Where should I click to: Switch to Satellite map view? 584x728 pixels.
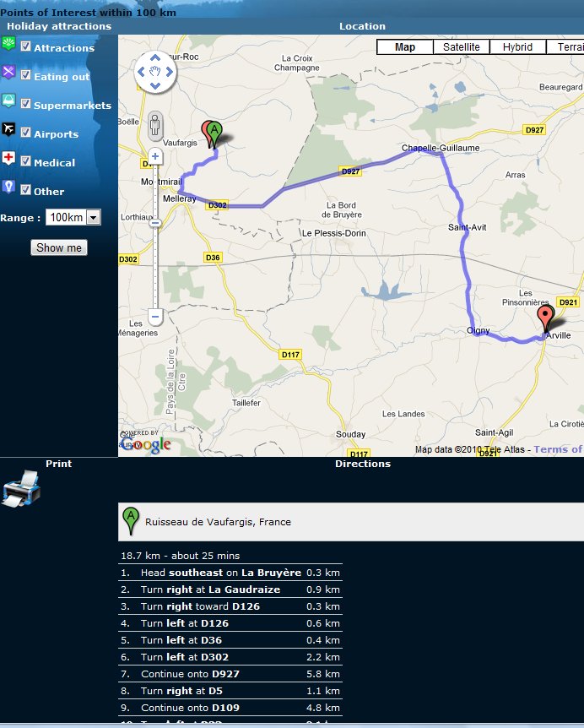pyautogui.click(x=461, y=47)
